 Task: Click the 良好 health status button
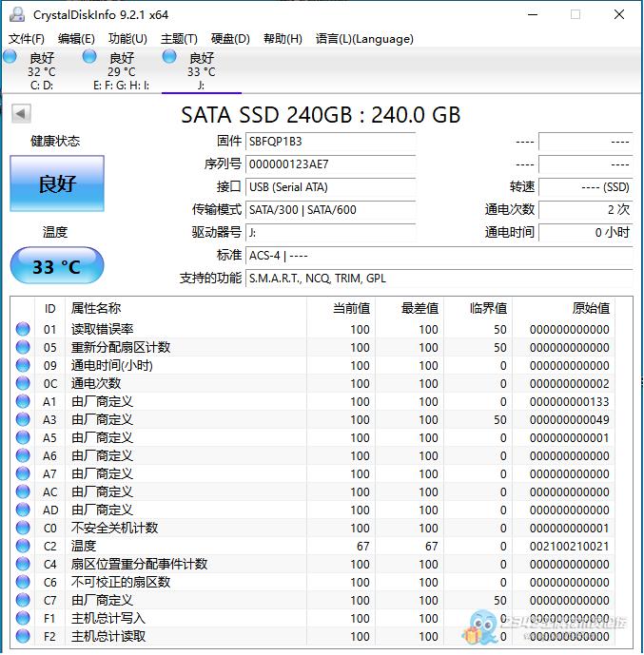coord(57,183)
